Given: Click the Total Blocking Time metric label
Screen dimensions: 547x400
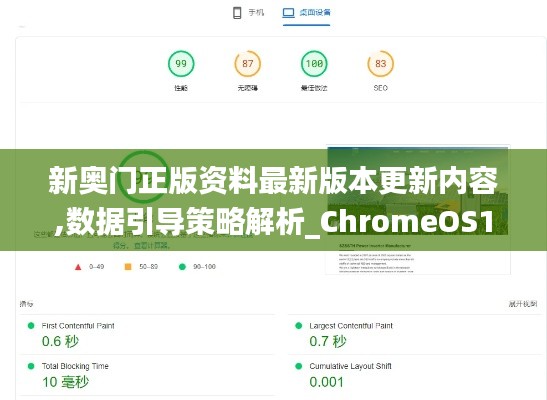Looking at the screenshot, I should click(x=75, y=366).
